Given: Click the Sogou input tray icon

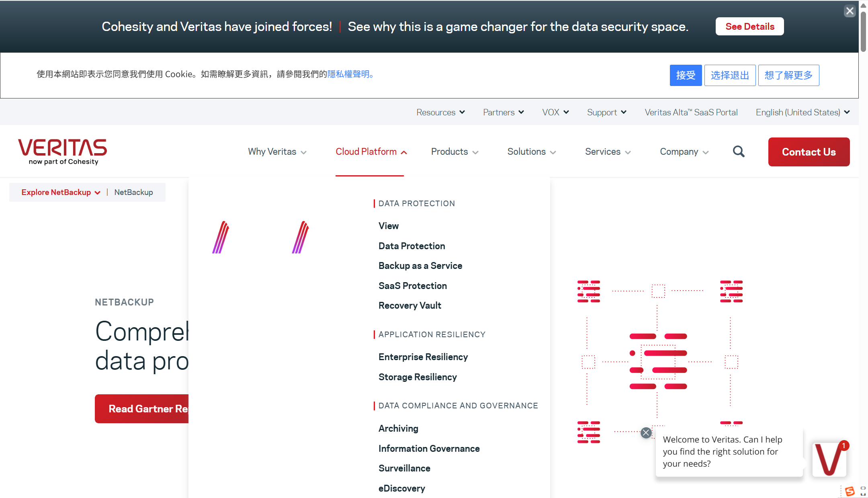Looking at the screenshot, I should (850, 491).
